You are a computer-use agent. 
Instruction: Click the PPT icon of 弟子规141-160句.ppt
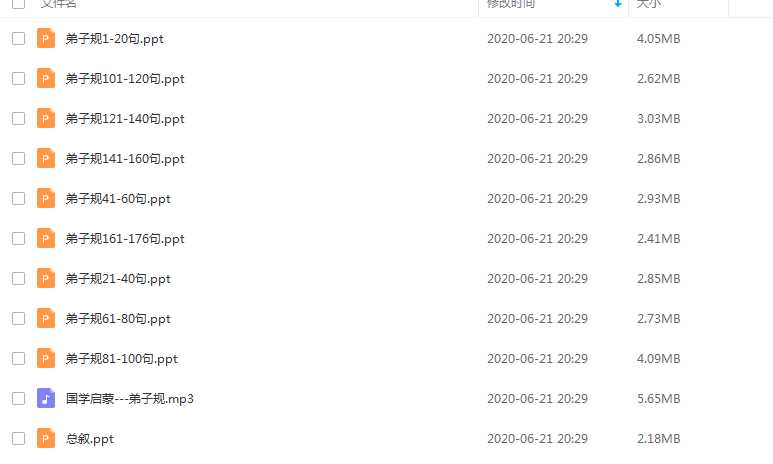coord(45,158)
